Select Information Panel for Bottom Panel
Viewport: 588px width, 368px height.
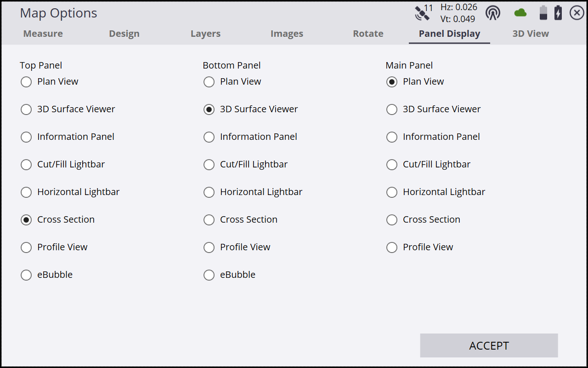pos(209,137)
